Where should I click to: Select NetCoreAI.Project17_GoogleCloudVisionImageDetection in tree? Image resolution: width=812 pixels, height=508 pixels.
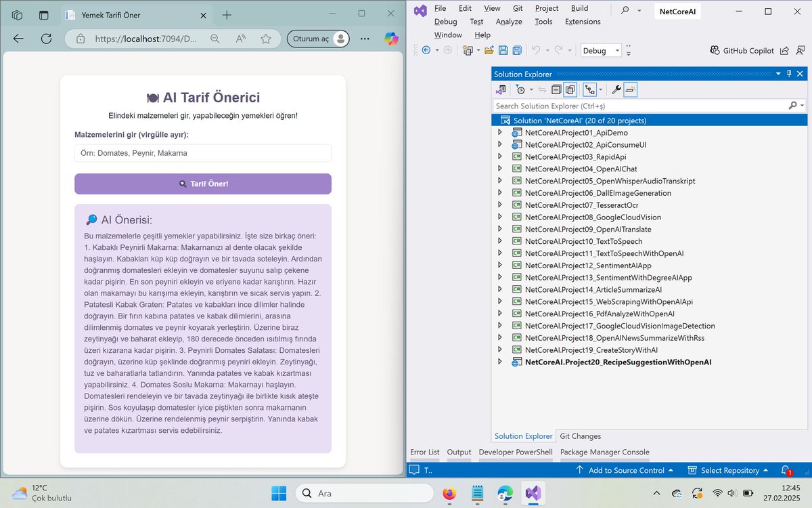click(620, 326)
